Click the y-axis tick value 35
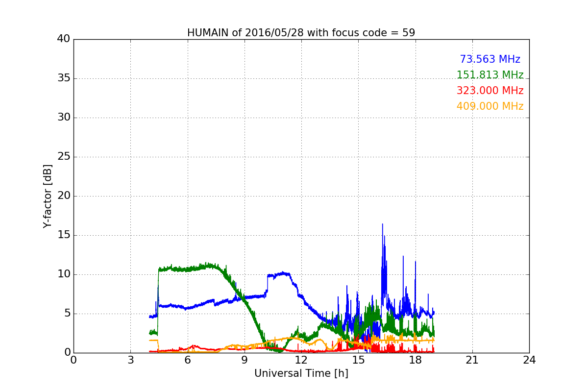Image resolution: width=588 pixels, height=392 pixels. [x=64, y=78]
